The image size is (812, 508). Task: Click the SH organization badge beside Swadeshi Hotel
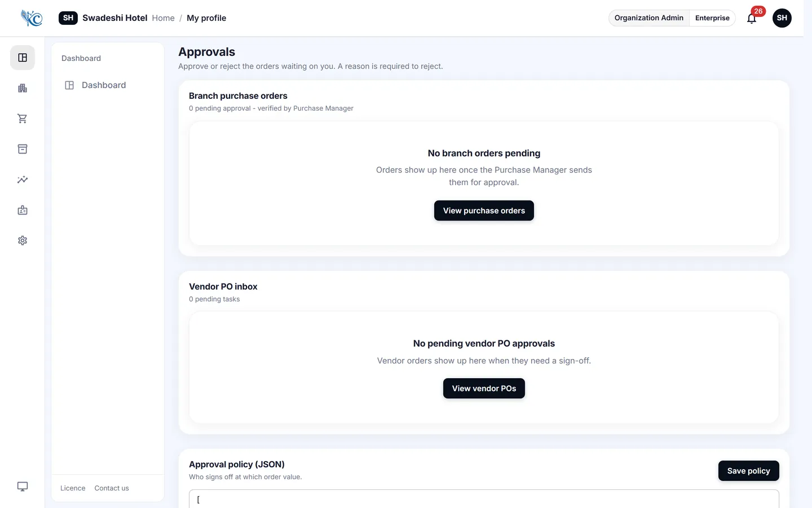pos(68,18)
